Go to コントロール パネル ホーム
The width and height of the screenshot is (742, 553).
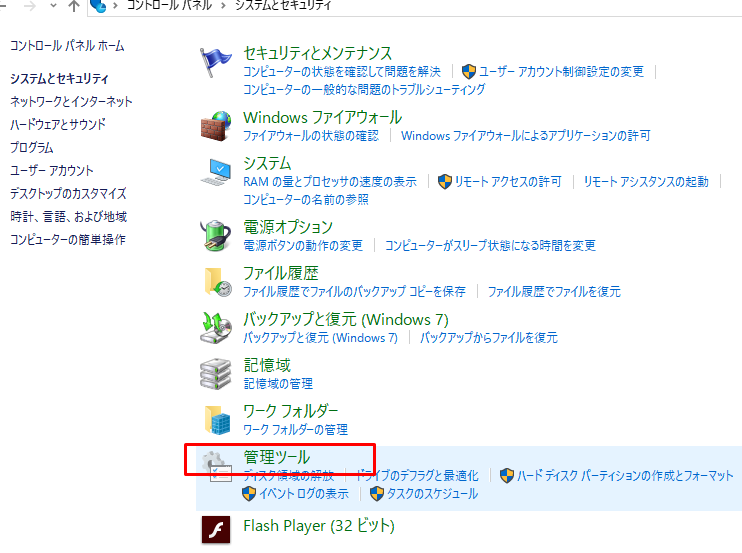click(x=67, y=46)
